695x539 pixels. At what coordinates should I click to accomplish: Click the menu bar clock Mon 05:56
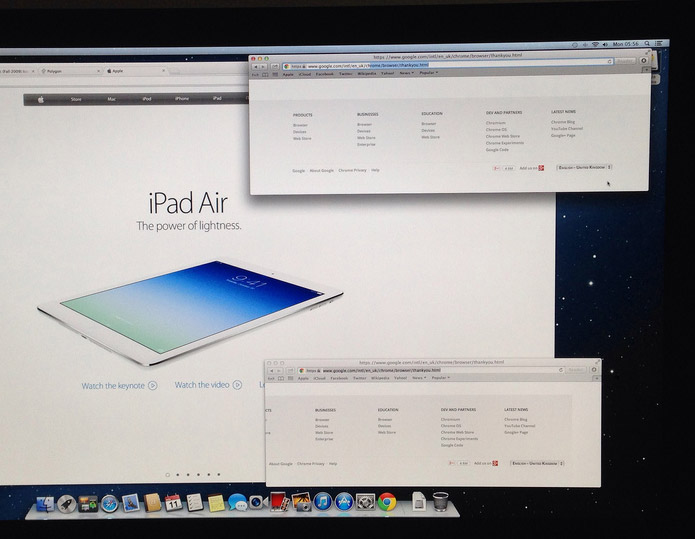tap(625, 44)
